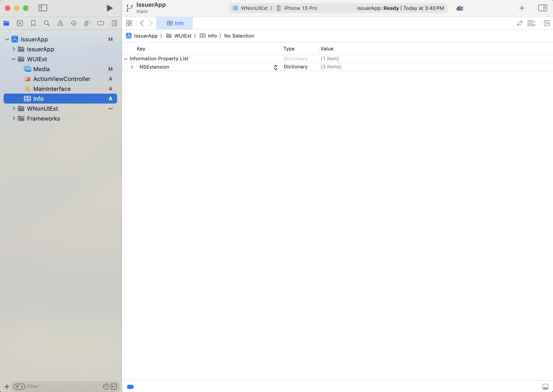Toggle source control status filter
Screen dimensions: 553x392
click(114, 386)
